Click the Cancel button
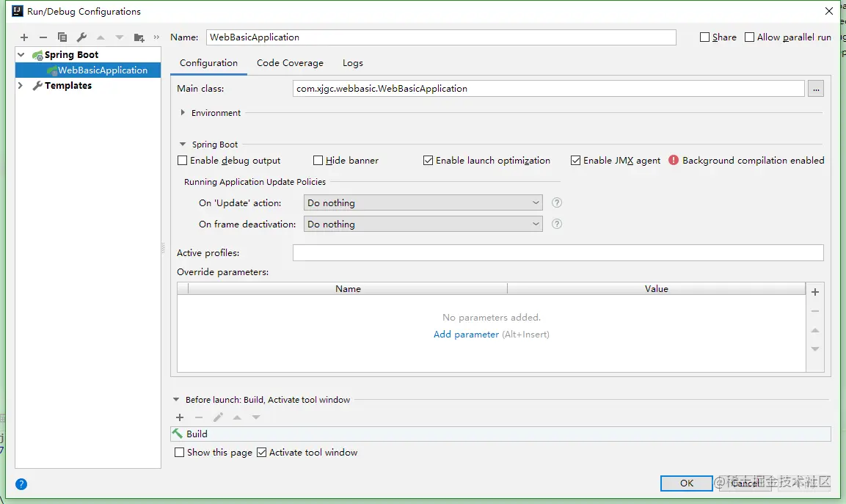 pyautogui.click(x=745, y=483)
